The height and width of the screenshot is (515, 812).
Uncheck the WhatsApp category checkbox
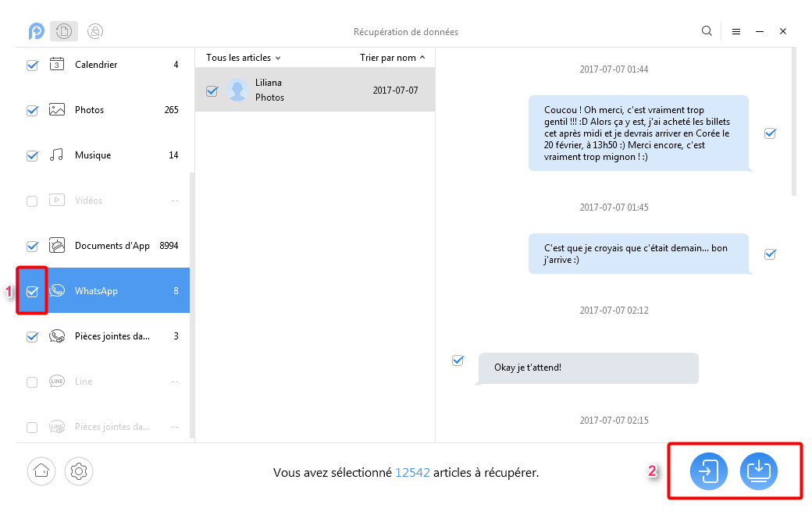pos(32,291)
